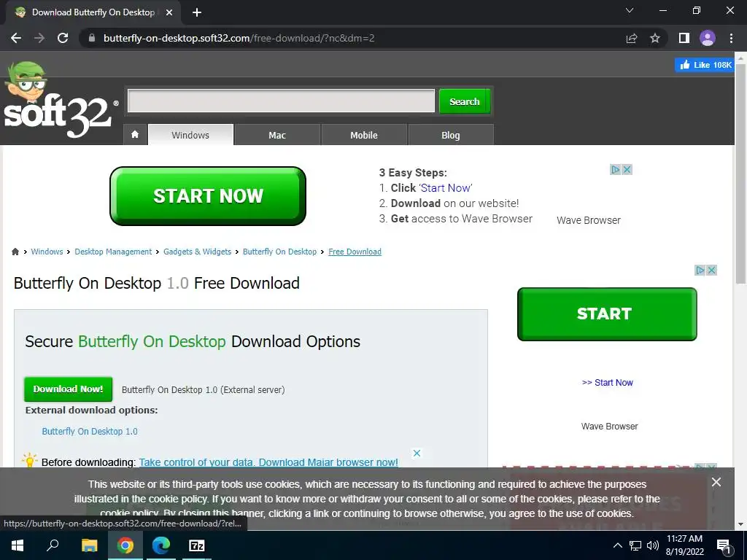Show hidden tray icons chevron
The height and width of the screenshot is (560, 747).
[617, 545]
